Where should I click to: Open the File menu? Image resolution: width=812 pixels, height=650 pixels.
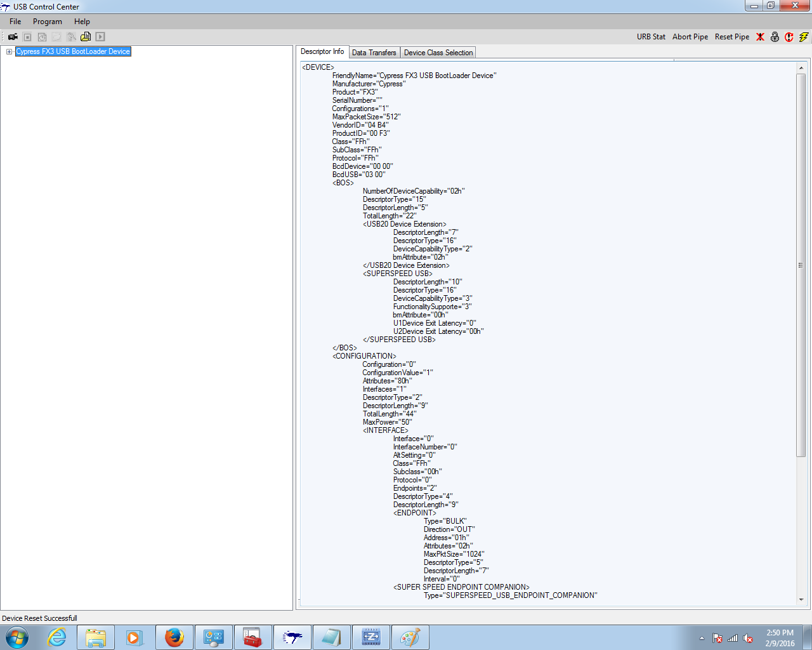15,22
